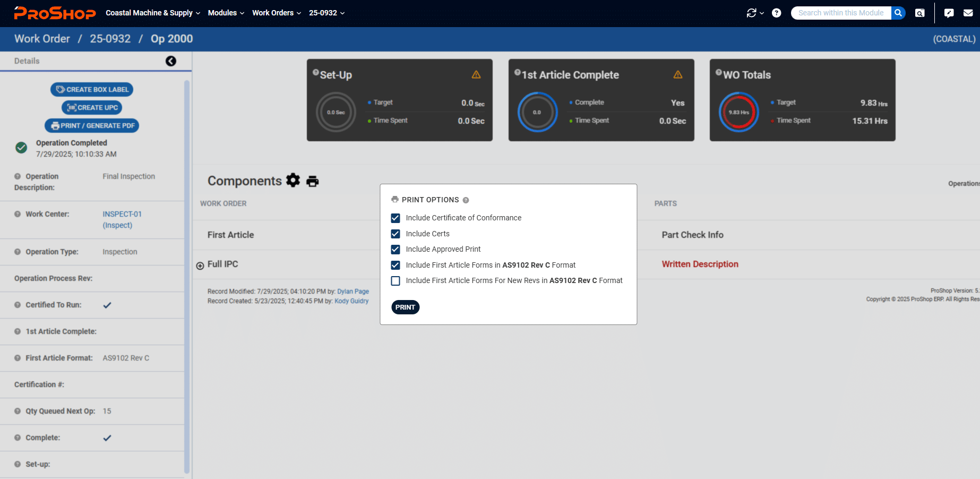Click the PRINT button in Print Options

point(406,307)
